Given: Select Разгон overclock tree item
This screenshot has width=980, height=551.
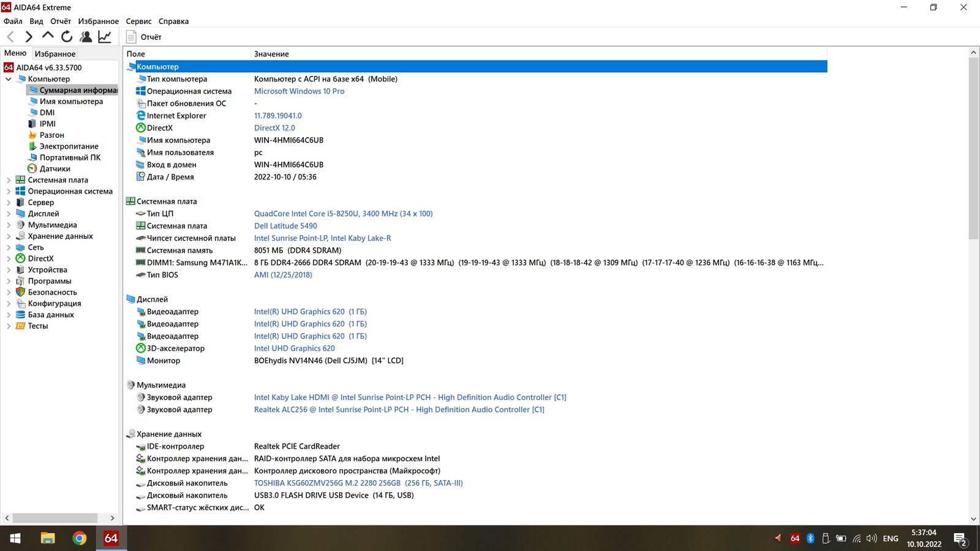Looking at the screenshot, I should pos(51,135).
